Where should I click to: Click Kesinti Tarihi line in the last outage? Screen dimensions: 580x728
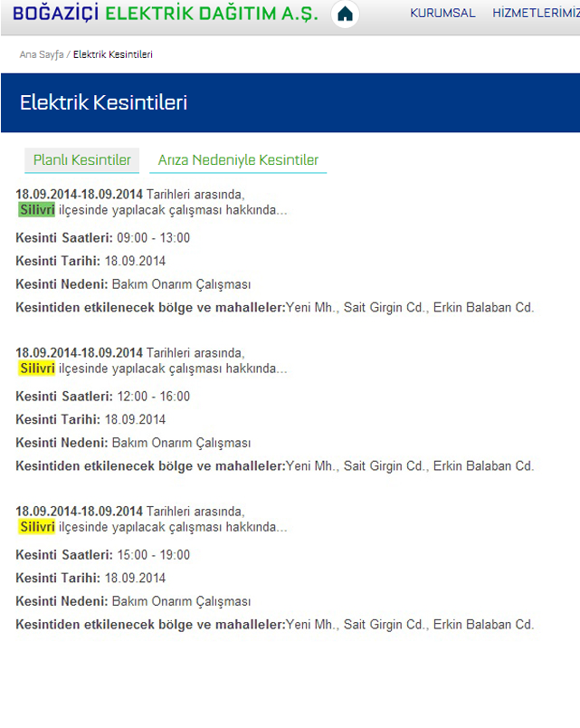point(90,579)
